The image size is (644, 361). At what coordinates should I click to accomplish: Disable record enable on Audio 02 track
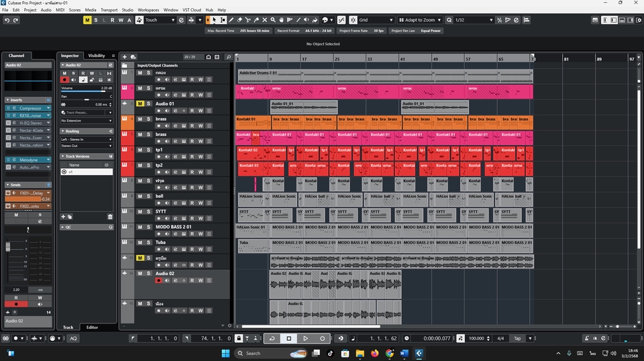click(x=159, y=280)
